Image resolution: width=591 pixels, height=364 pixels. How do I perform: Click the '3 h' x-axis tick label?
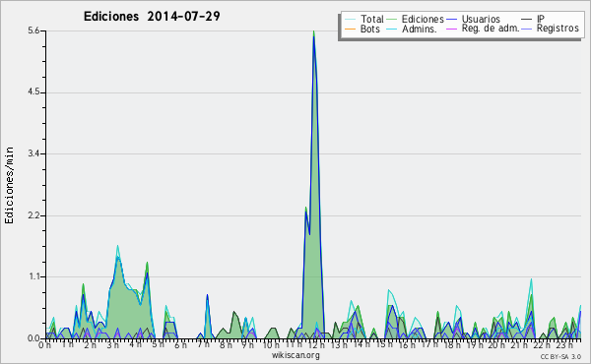112,345
